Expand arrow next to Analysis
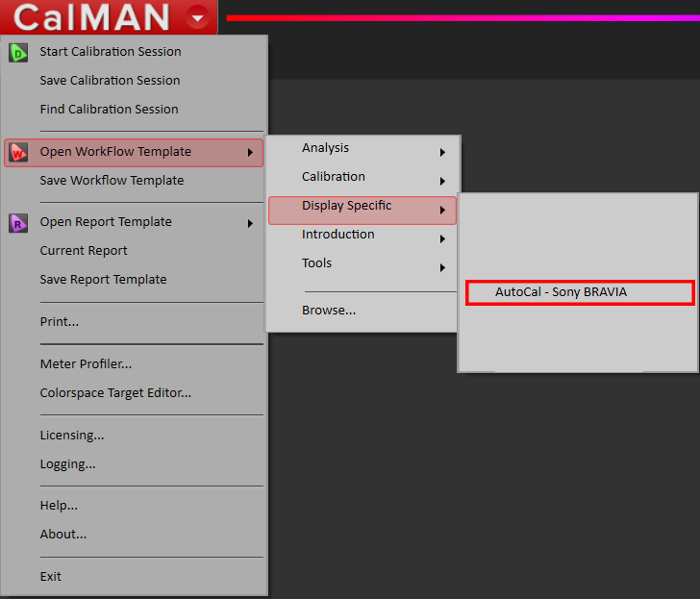This screenshot has width=700, height=599. 442,152
